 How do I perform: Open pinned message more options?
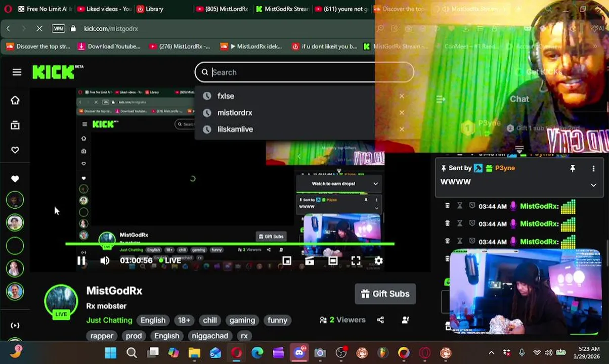pyautogui.click(x=593, y=168)
